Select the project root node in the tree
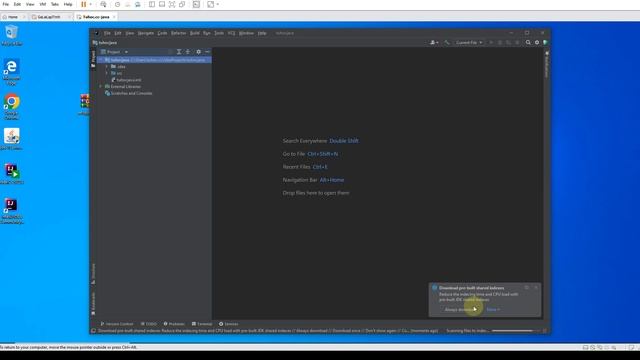The width and height of the screenshot is (640, 360). 155,60
